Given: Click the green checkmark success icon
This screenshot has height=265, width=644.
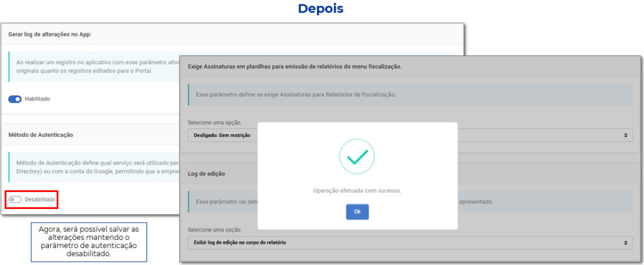Looking at the screenshot, I should pos(357,157).
